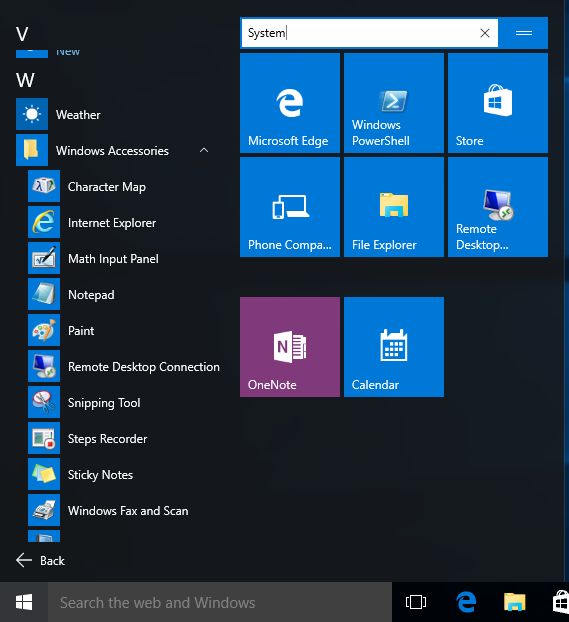Open the Windows PowerShell tile

(x=394, y=103)
